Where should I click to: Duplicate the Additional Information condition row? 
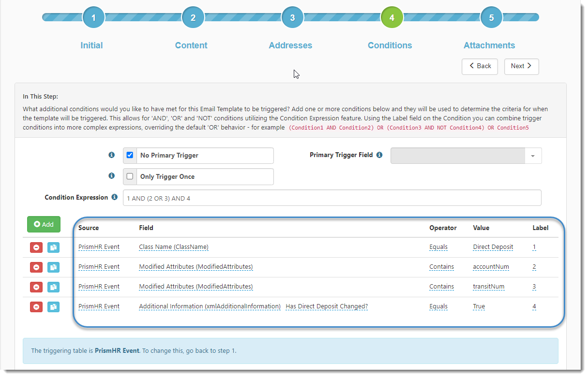53,307
